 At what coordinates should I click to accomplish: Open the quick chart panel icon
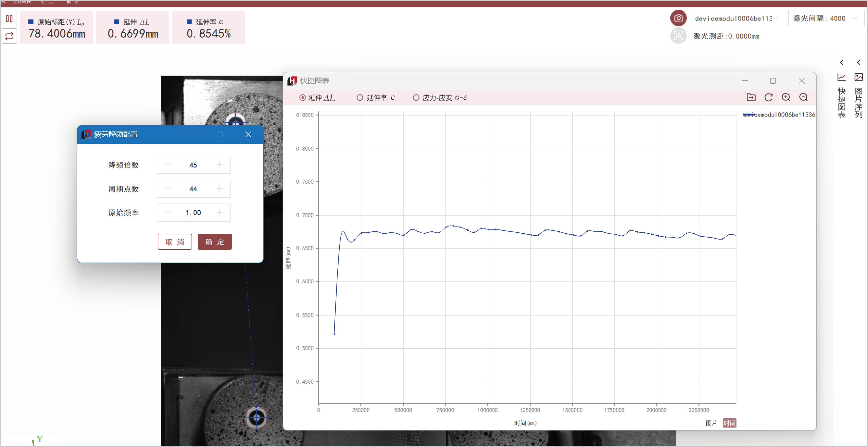pos(842,77)
